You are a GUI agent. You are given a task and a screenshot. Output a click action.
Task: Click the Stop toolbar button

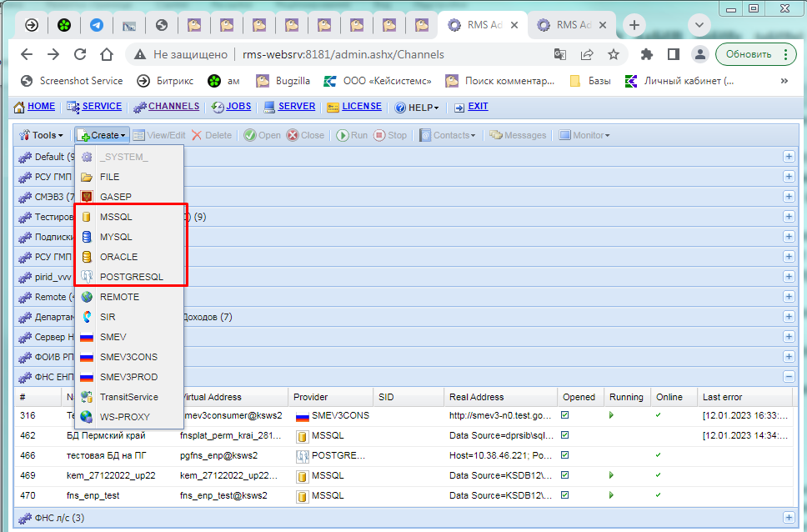pos(390,135)
